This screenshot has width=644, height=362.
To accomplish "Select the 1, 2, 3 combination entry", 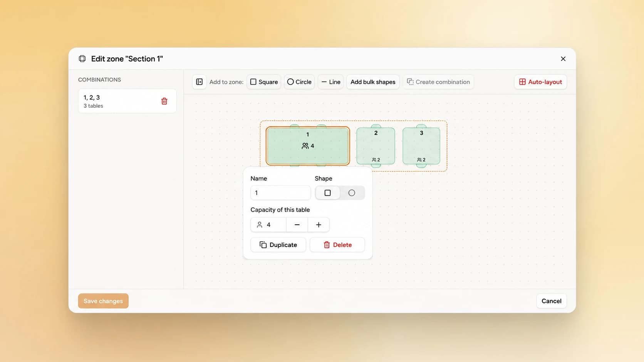I will pos(127,101).
